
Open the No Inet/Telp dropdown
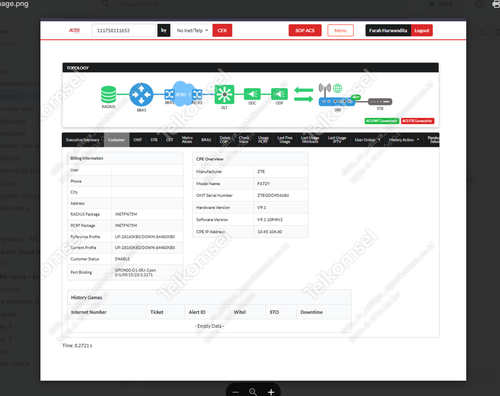[x=192, y=30]
